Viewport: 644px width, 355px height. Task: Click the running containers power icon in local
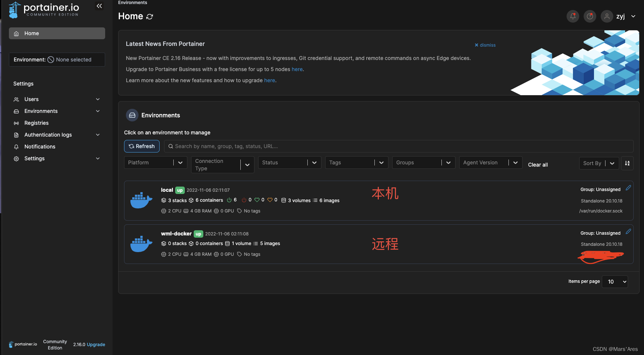coord(229,200)
